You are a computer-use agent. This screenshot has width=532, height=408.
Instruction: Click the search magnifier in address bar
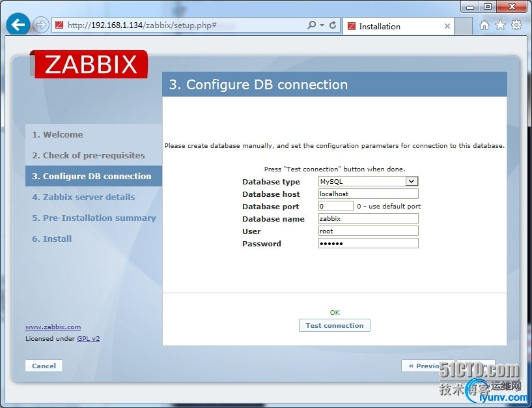click(311, 25)
